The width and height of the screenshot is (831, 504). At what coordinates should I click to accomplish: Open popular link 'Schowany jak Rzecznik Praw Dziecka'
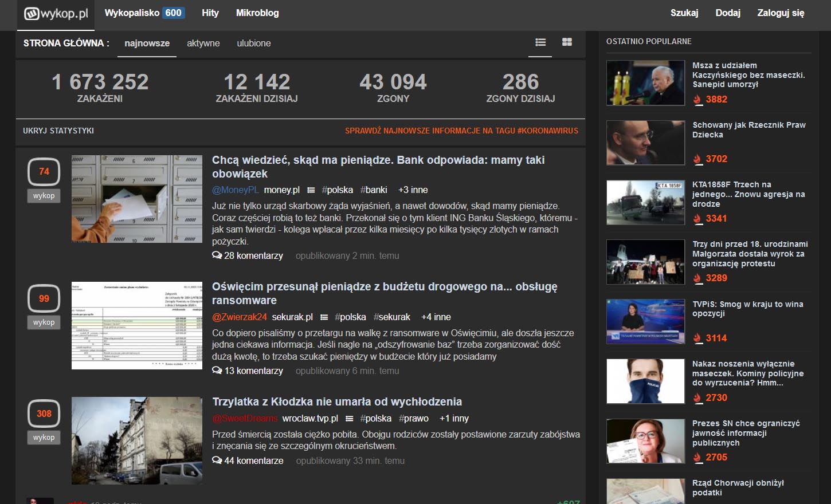point(749,130)
